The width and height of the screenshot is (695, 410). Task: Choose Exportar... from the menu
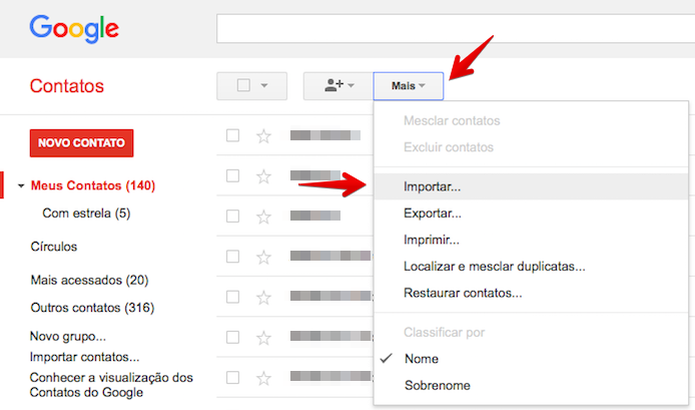point(531,213)
